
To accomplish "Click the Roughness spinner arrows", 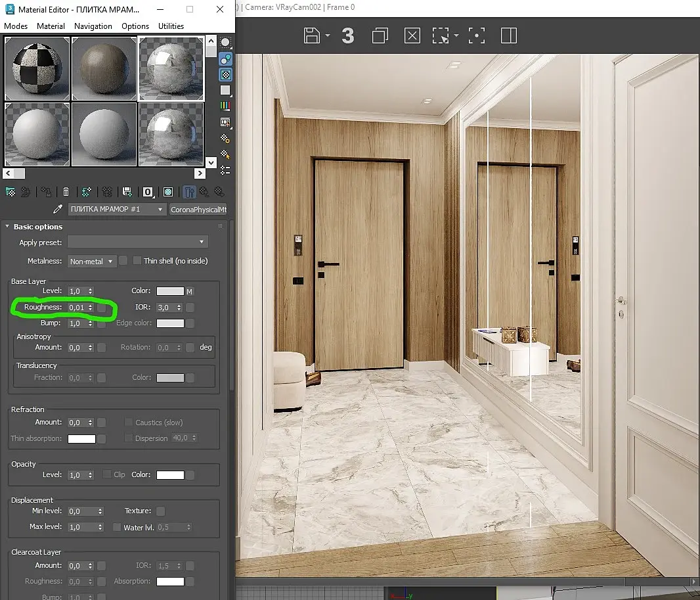I will pyautogui.click(x=90, y=308).
